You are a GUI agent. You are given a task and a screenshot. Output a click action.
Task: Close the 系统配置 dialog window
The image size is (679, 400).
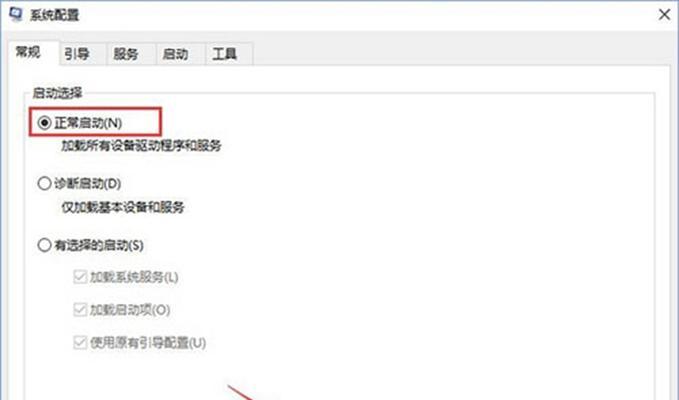click(x=664, y=15)
